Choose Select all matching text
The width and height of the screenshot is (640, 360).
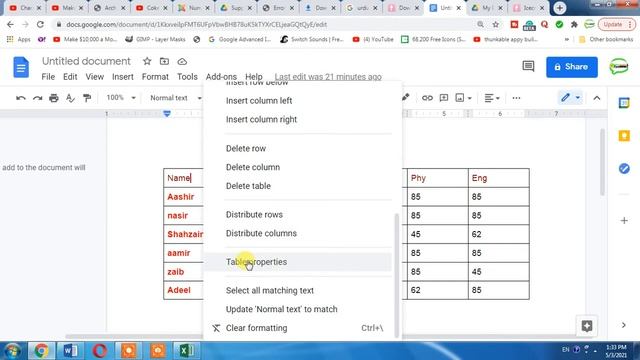point(297,291)
